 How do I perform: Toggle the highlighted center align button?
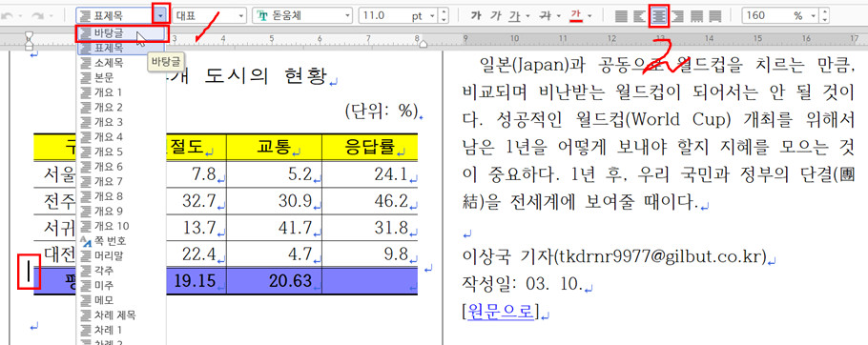point(659,16)
